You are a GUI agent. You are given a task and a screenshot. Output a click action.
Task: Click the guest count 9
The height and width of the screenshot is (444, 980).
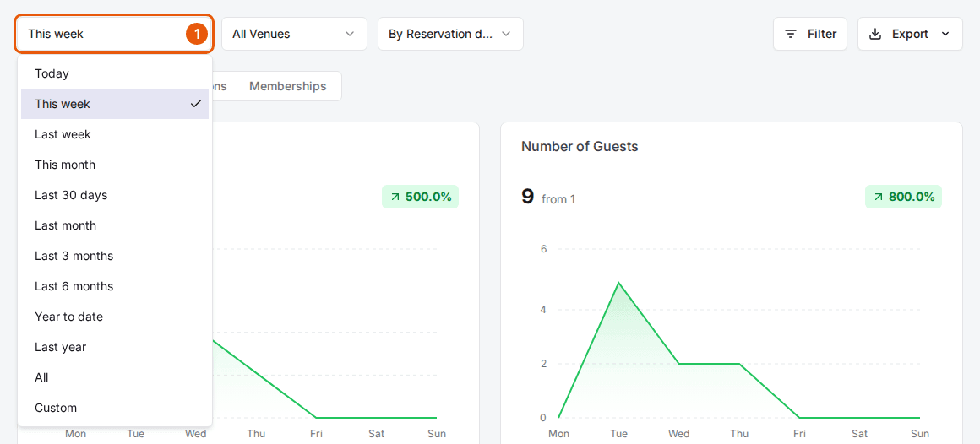(x=527, y=197)
